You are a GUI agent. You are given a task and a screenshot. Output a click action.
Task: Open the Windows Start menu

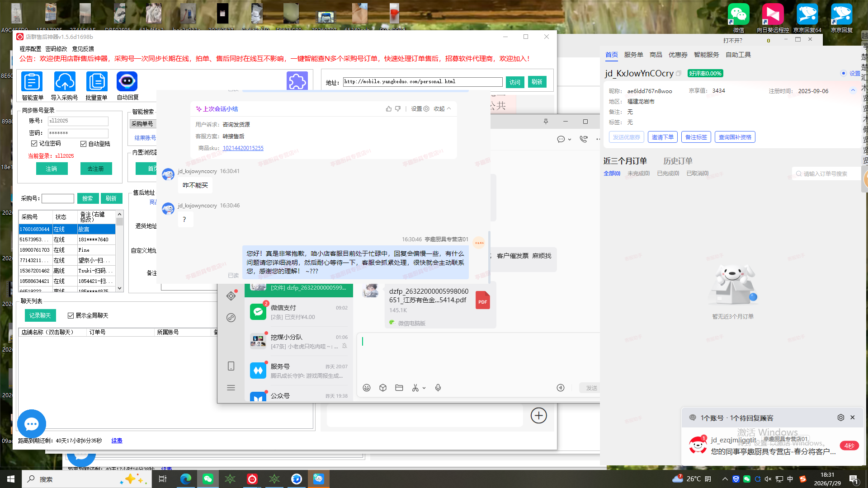click(x=11, y=479)
